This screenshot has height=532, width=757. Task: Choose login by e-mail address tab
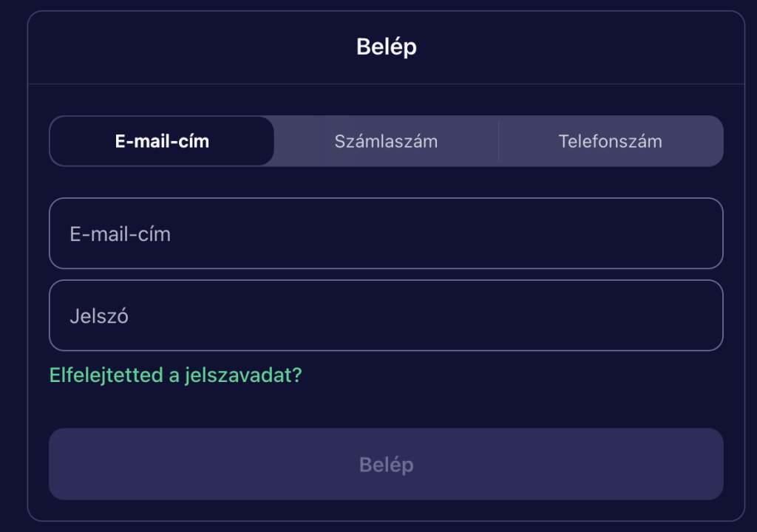tap(162, 141)
